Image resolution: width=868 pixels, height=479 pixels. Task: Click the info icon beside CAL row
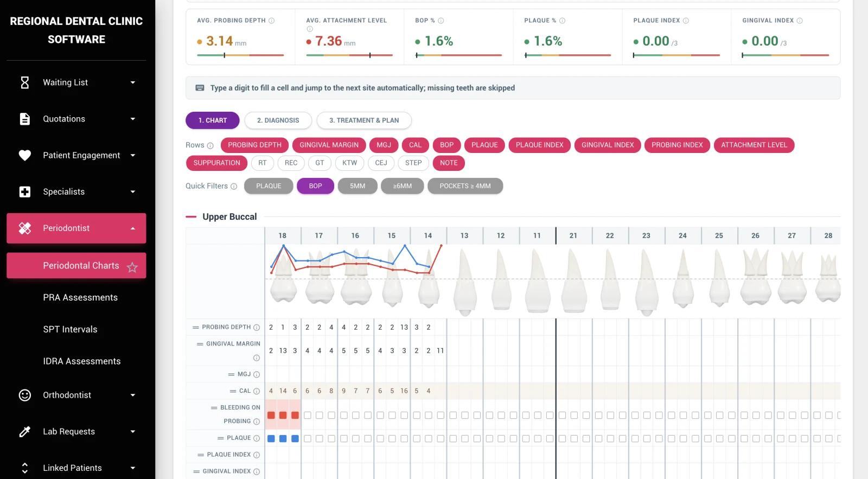pyautogui.click(x=257, y=391)
